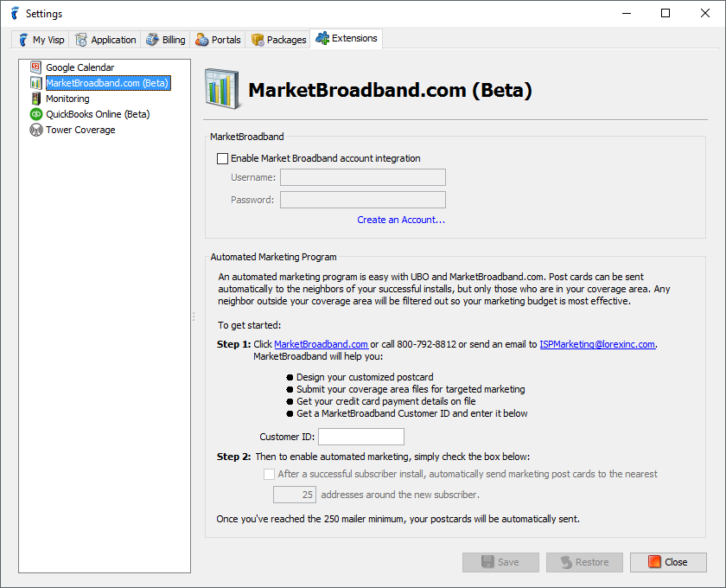726x588 pixels.
Task: Click the addresses count field showing 25
Action: tap(295, 495)
